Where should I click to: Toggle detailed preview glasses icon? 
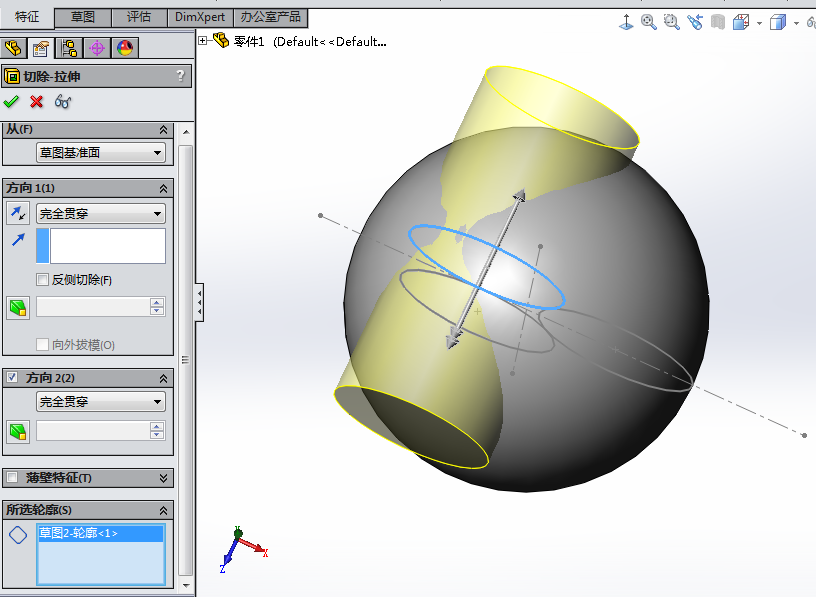(x=63, y=101)
